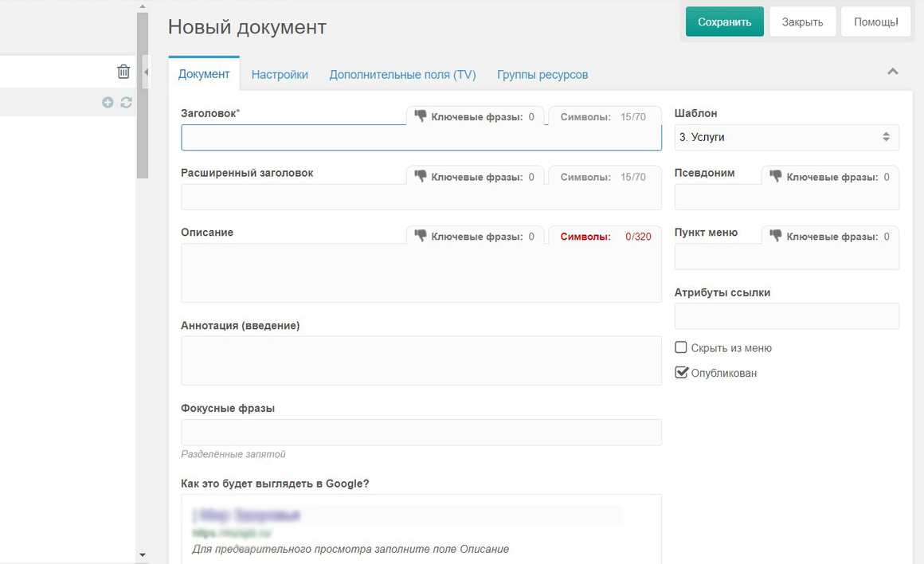Screen dimensions: 924x564
Task: Click thumbs-down icon in Описание key phrases
Action: (x=421, y=235)
